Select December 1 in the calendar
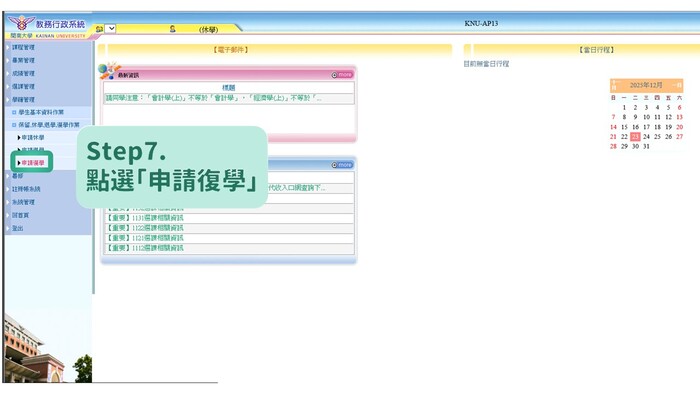 pyautogui.click(x=624, y=108)
